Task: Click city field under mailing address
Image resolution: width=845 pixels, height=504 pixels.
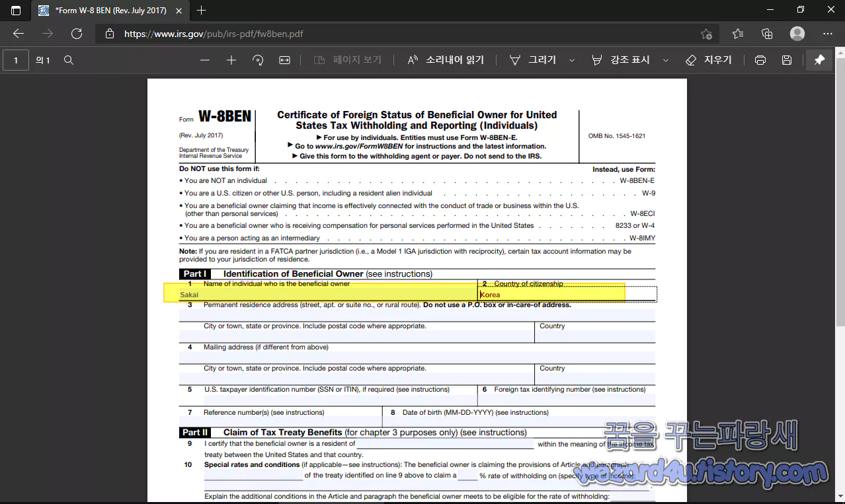Action: pyautogui.click(x=356, y=379)
